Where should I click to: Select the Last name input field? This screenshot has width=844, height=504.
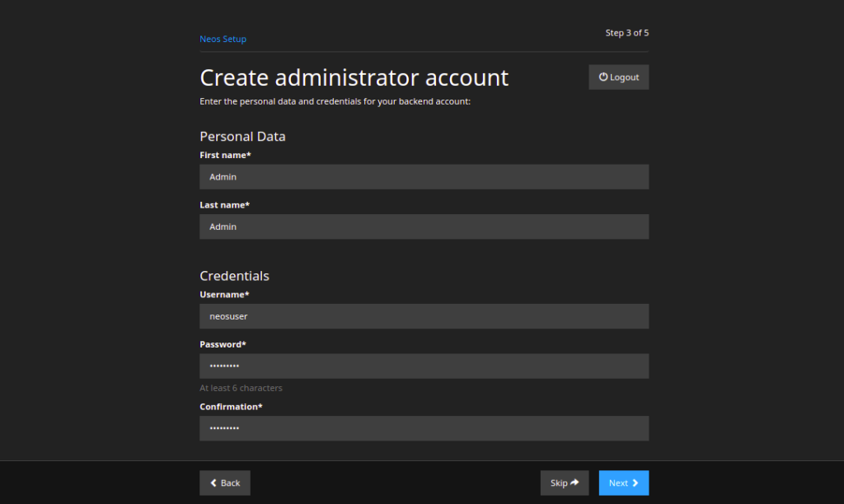[424, 226]
